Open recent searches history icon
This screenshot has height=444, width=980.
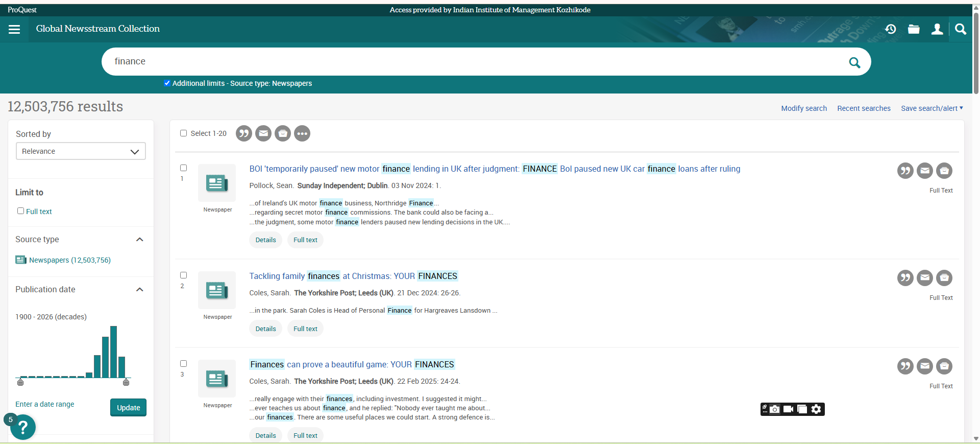point(891,29)
